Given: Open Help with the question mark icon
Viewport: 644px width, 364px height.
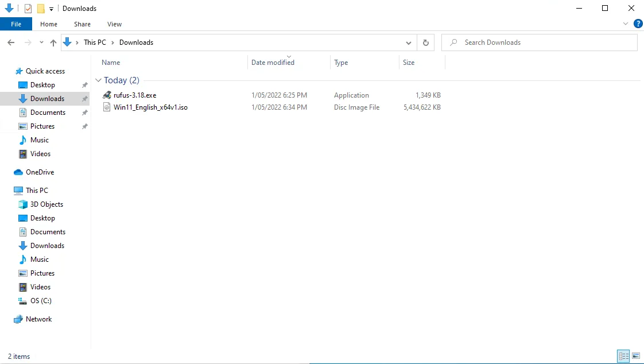Looking at the screenshot, I should click(x=638, y=24).
